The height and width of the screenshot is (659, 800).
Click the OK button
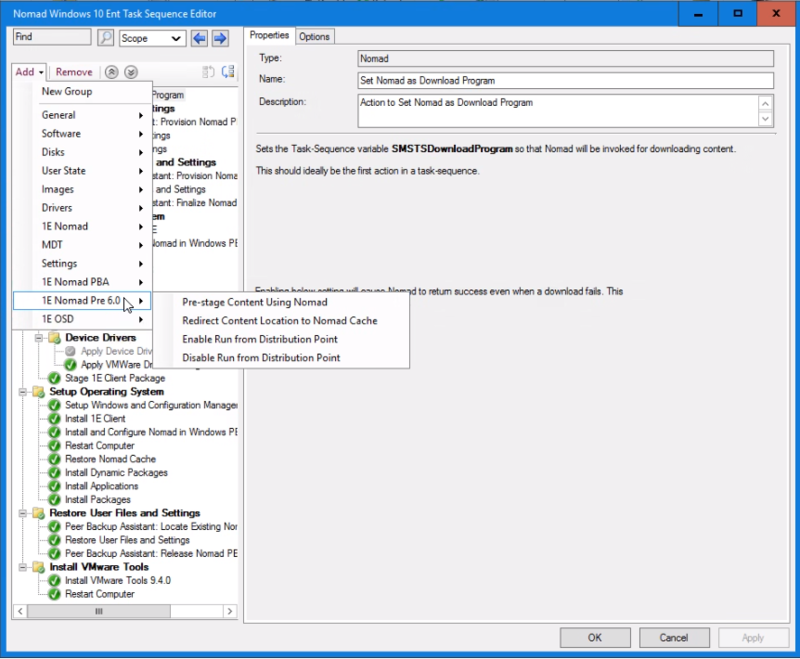click(594, 637)
